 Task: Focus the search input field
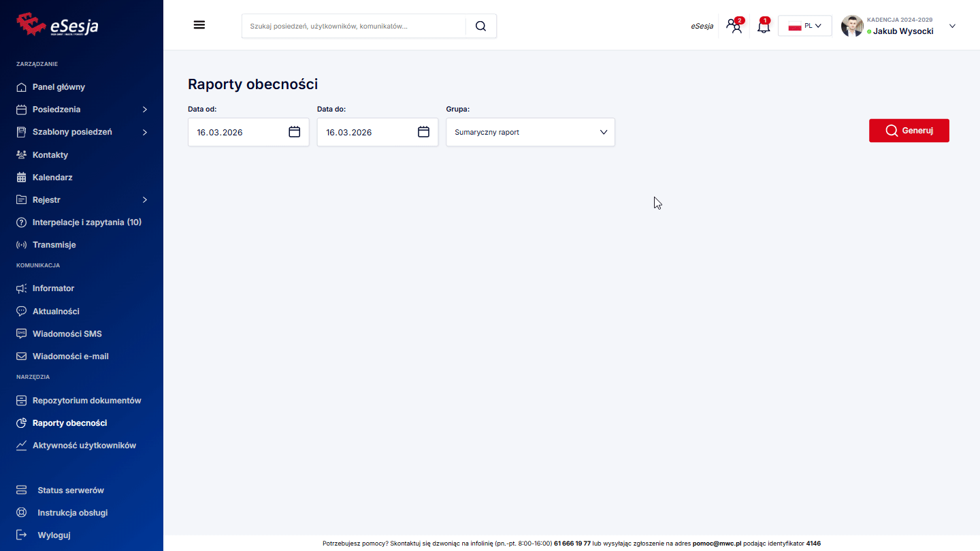(x=354, y=26)
